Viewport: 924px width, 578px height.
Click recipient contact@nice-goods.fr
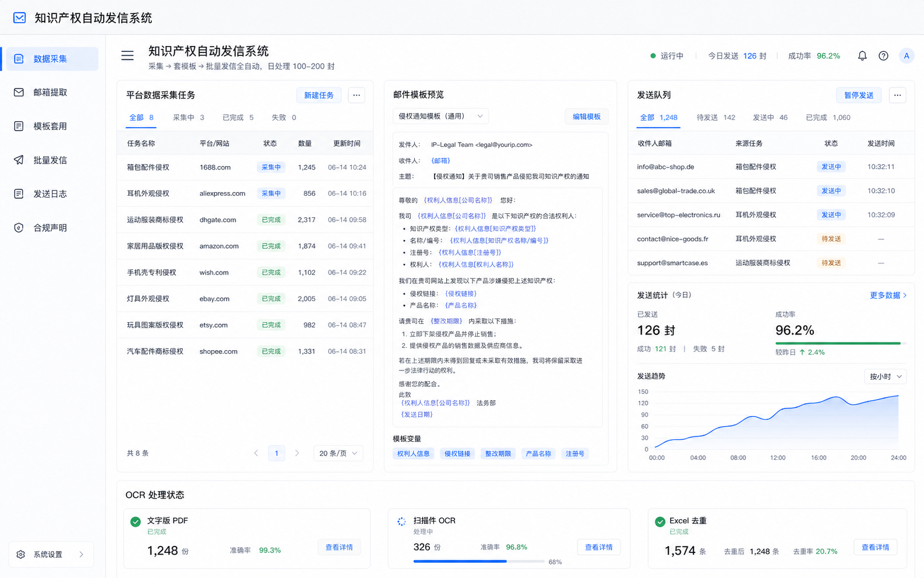pos(672,239)
